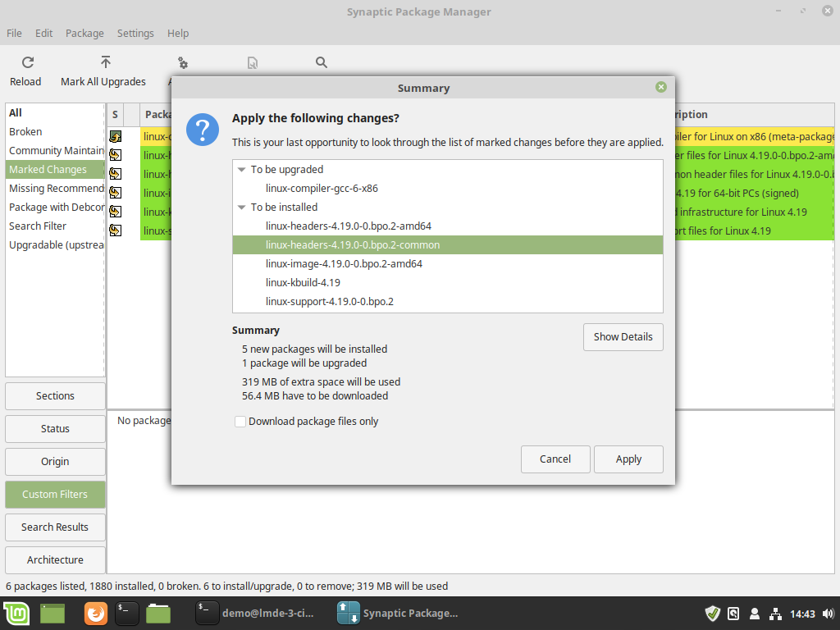Click the Sections filter button
The width and height of the screenshot is (840, 630).
[x=55, y=396]
